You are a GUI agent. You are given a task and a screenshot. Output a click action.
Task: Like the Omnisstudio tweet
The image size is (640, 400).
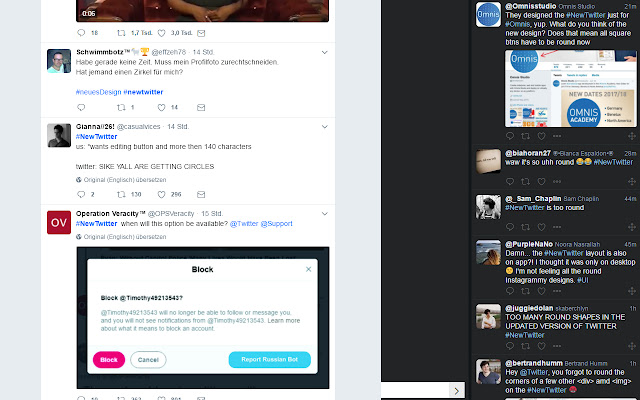(x=541, y=136)
